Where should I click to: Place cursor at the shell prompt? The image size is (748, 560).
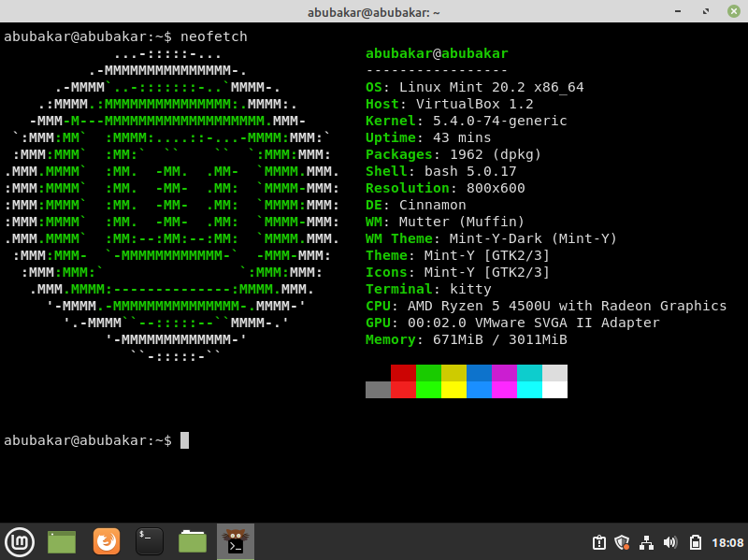coord(183,439)
